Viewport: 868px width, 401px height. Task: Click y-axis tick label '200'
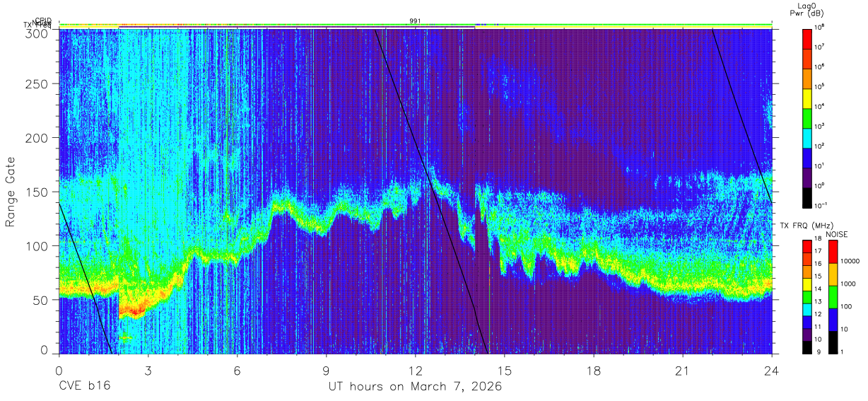point(37,138)
